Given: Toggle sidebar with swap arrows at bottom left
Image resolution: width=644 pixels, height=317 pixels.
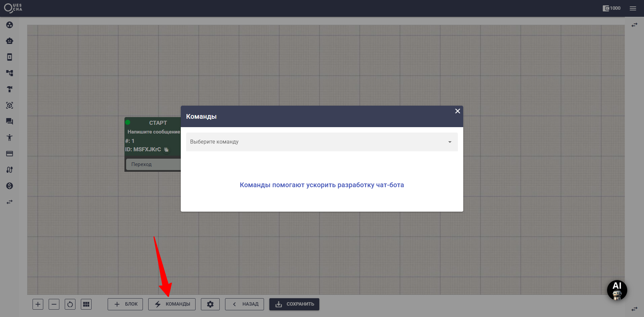Looking at the screenshot, I should click(x=9, y=202).
